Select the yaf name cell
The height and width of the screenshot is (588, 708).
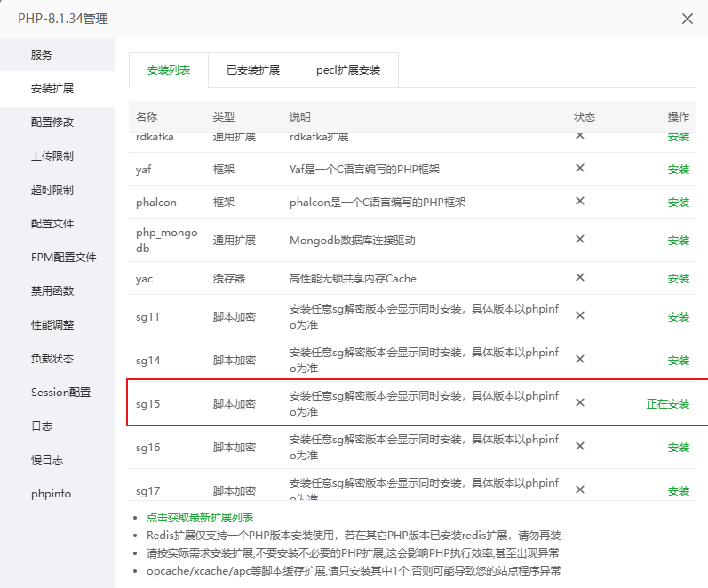[144, 170]
